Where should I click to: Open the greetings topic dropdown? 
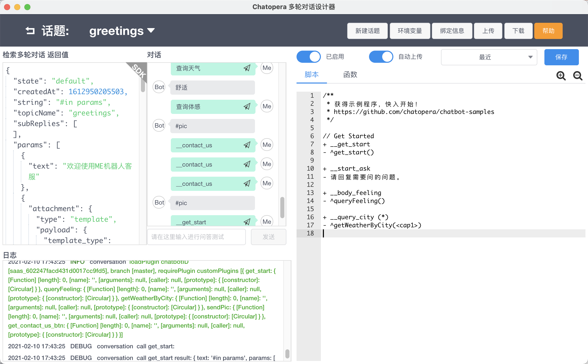(122, 31)
